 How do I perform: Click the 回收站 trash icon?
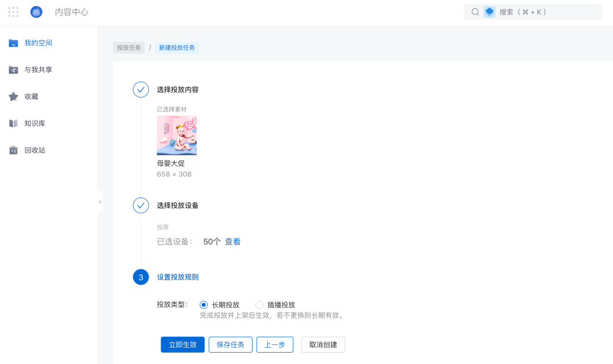13,150
